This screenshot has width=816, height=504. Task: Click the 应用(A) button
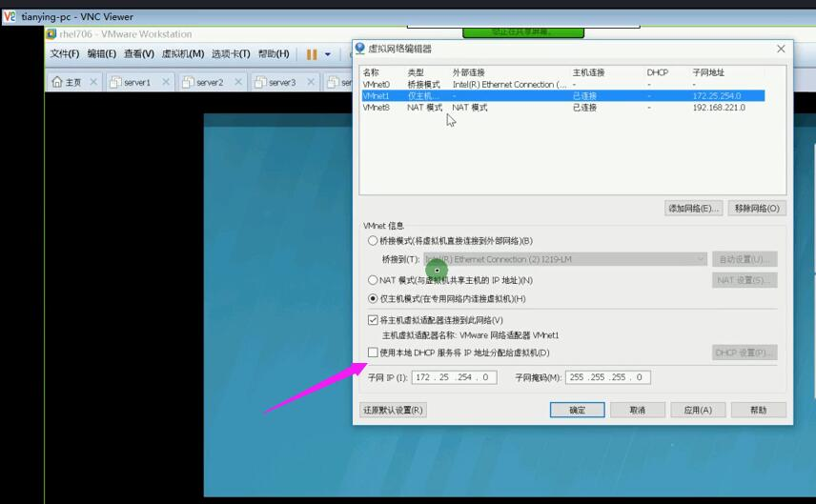[x=698, y=410]
